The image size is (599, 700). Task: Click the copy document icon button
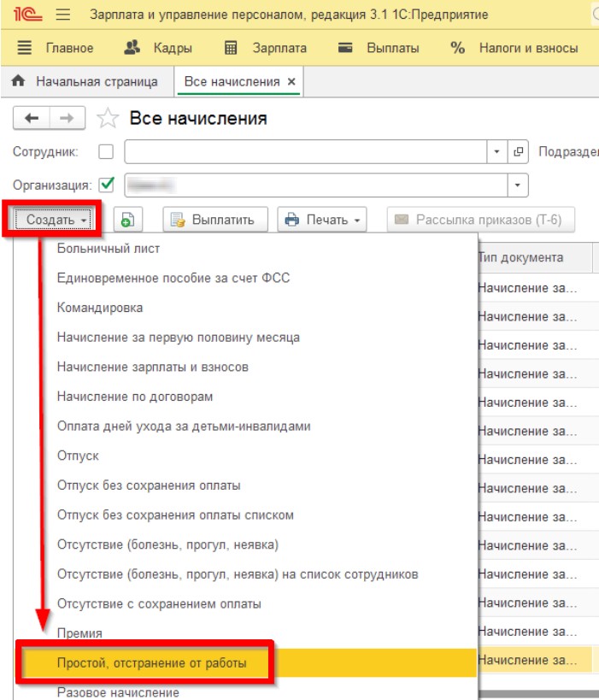pos(127,220)
